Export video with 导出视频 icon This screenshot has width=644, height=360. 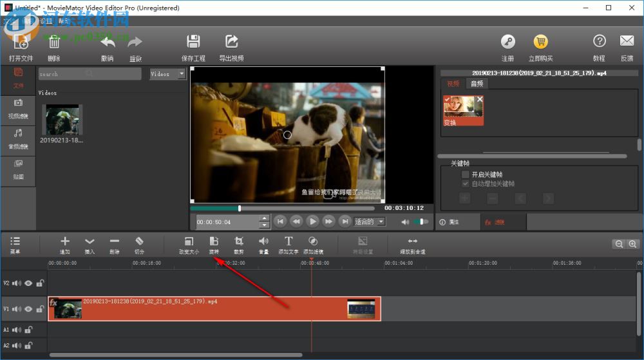point(231,41)
